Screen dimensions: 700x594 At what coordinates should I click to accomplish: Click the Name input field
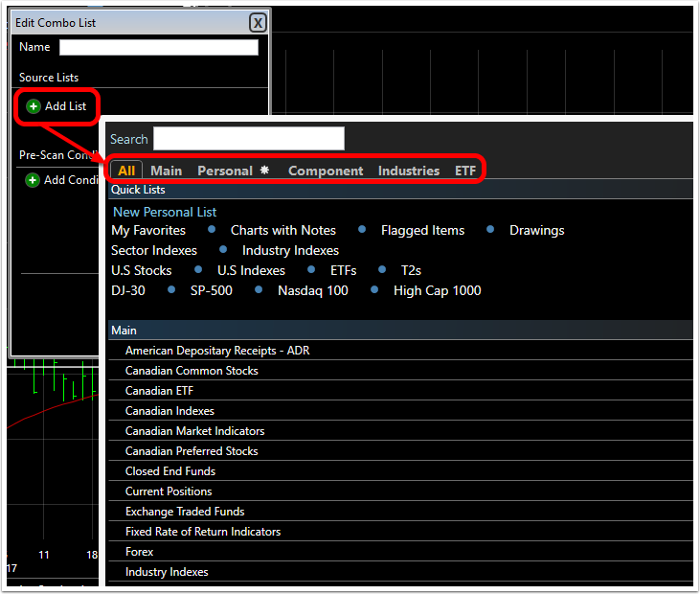click(x=159, y=47)
